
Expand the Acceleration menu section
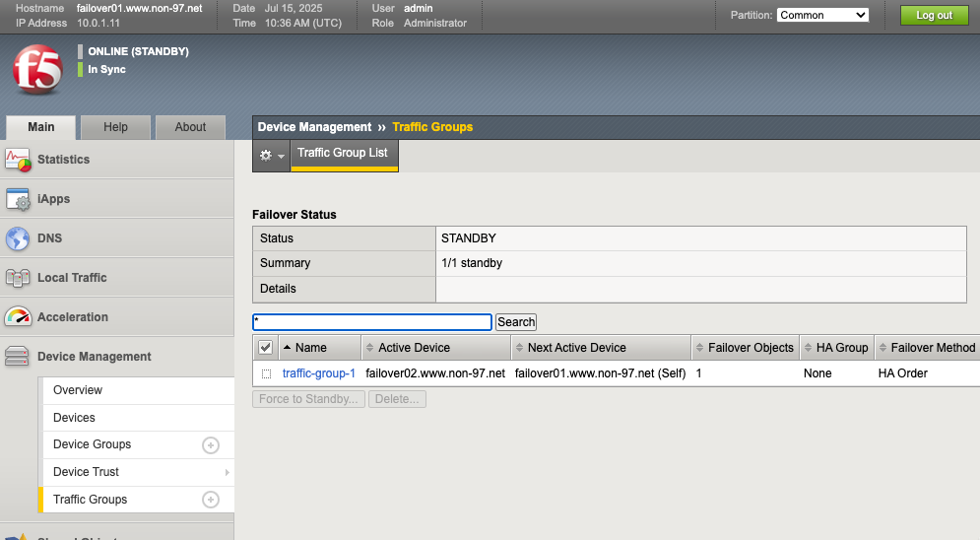117,317
